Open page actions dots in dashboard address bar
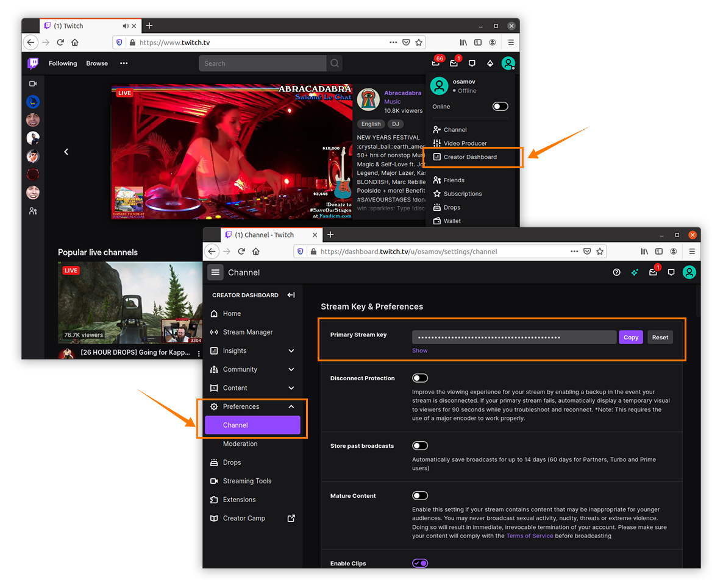This screenshot has width=723, height=588. tap(574, 251)
